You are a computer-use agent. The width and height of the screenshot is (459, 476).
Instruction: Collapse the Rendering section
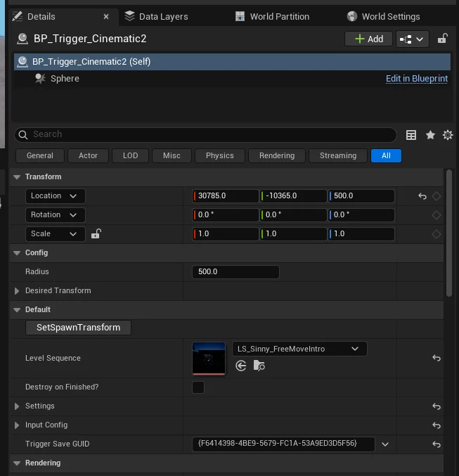(17, 463)
